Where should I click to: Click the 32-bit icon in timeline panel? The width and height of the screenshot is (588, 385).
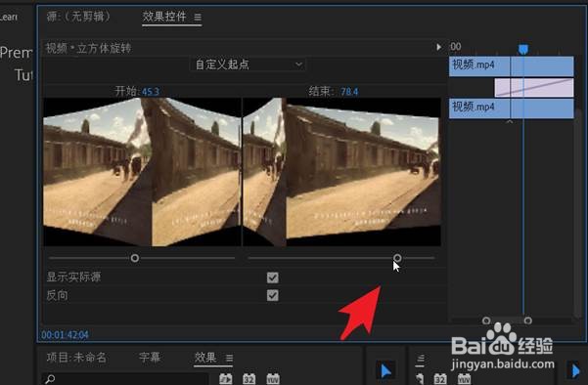coord(440,379)
